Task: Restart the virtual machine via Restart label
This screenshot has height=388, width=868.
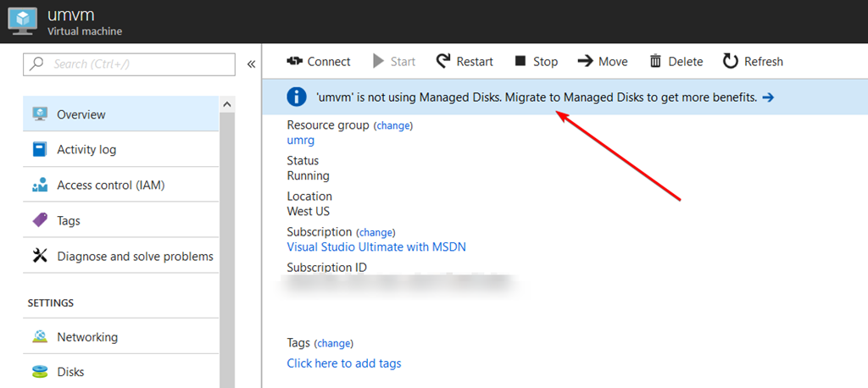Action: (475, 62)
